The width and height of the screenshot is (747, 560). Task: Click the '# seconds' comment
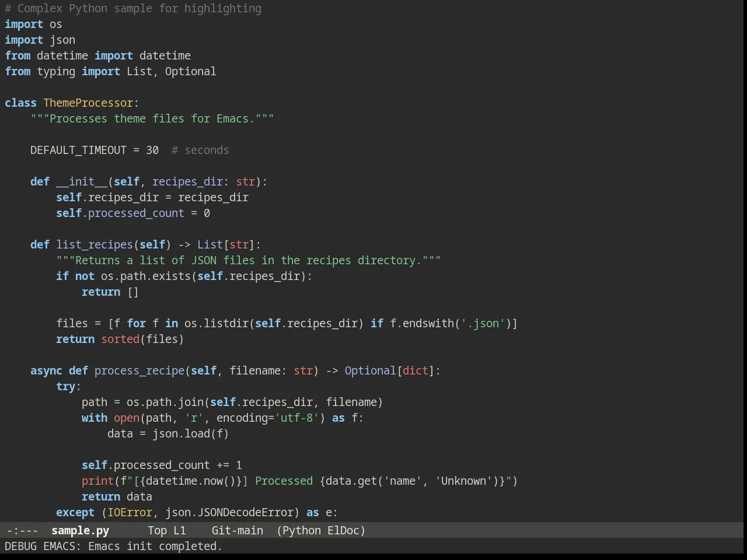click(x=200, y=150)
